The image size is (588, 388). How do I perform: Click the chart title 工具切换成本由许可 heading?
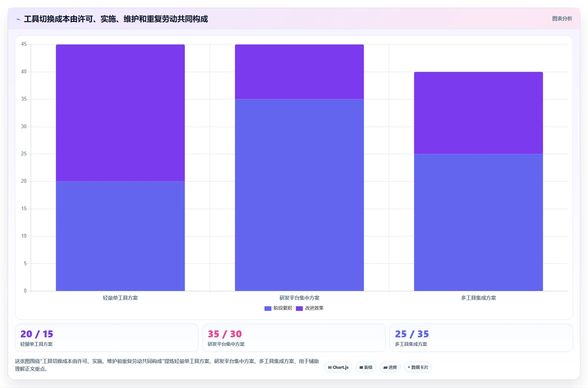point(116,19)
